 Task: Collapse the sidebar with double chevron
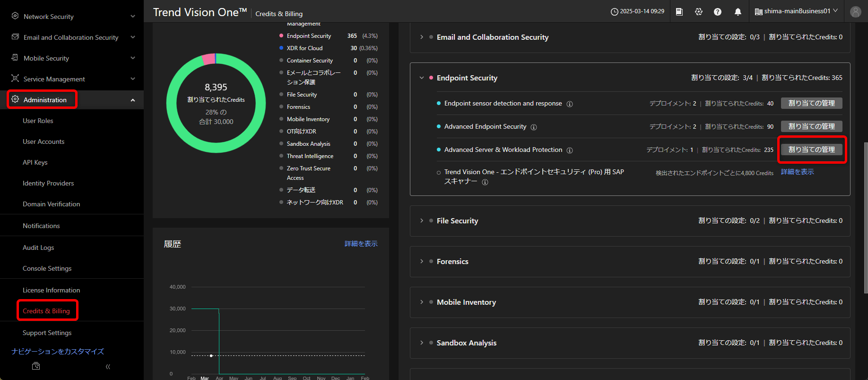(108, 366)
